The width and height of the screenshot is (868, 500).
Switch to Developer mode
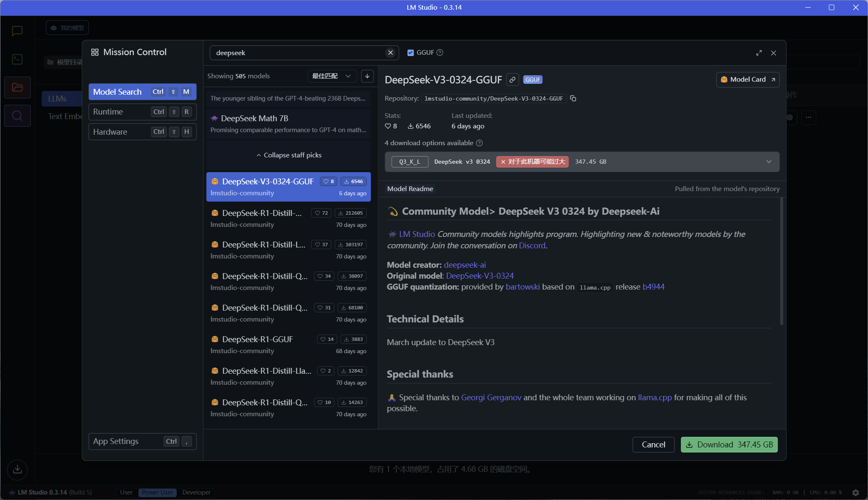click(196, 492)
